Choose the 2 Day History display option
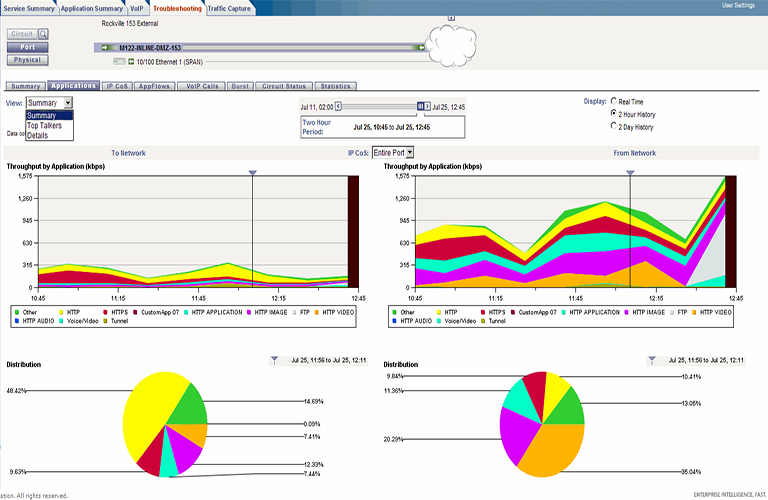 [613, 127]
